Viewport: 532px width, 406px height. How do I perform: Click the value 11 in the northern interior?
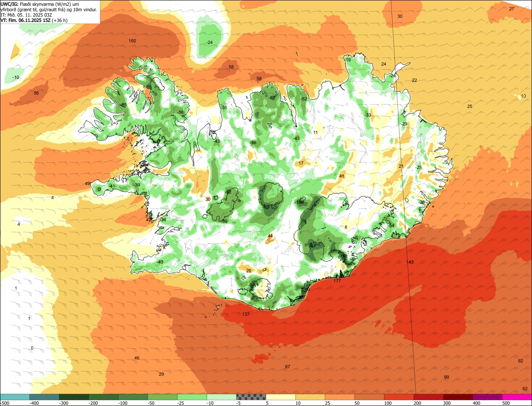[x=315, y=132]
